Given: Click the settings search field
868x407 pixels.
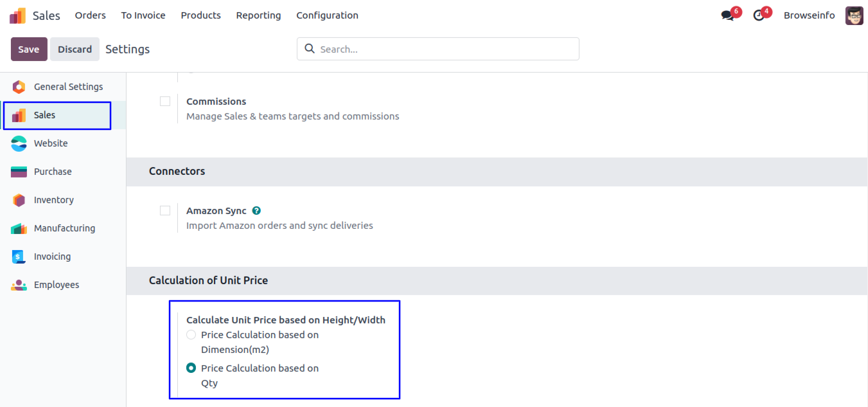Looking at the screenshot, I should [x=438, y=49].
